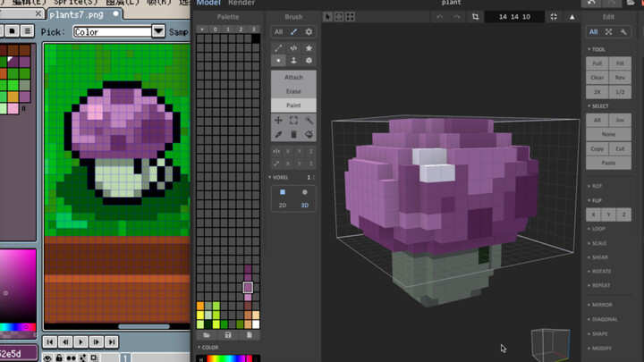The image size is (644, 362).
Task: Click the Clear tool button
Action: (x=597, y=78)
